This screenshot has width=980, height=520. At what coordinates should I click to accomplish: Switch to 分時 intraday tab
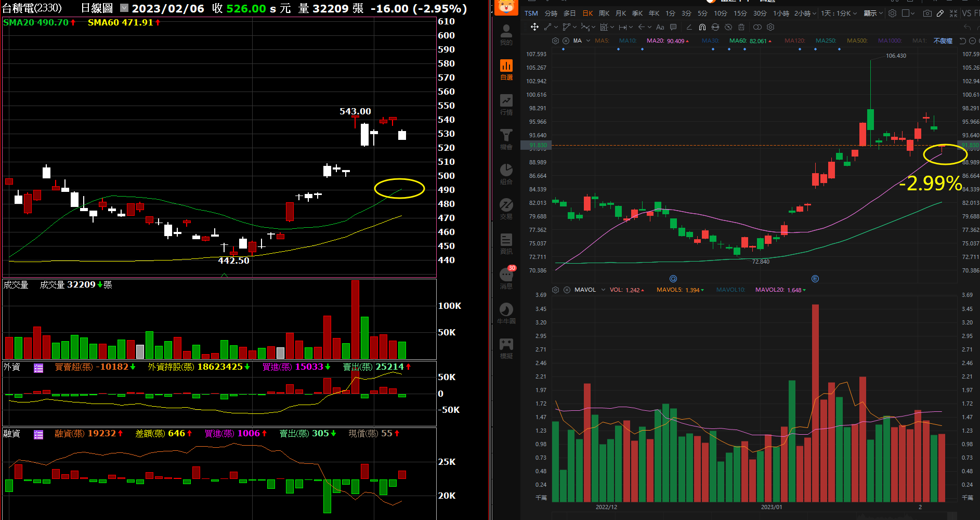pyautogui.click(x=551, y=13)
